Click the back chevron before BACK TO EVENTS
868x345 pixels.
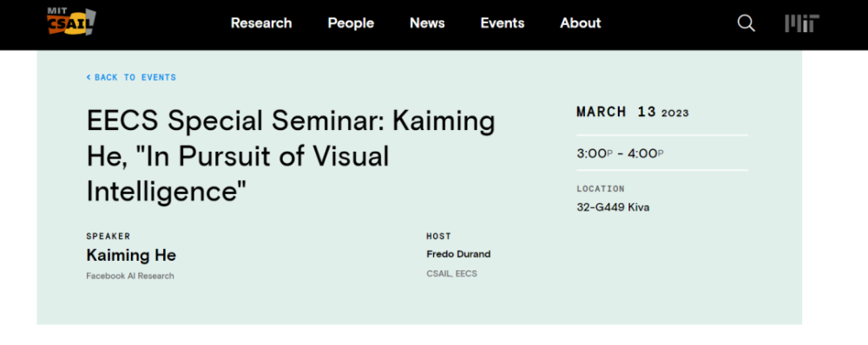coord(89,77)
